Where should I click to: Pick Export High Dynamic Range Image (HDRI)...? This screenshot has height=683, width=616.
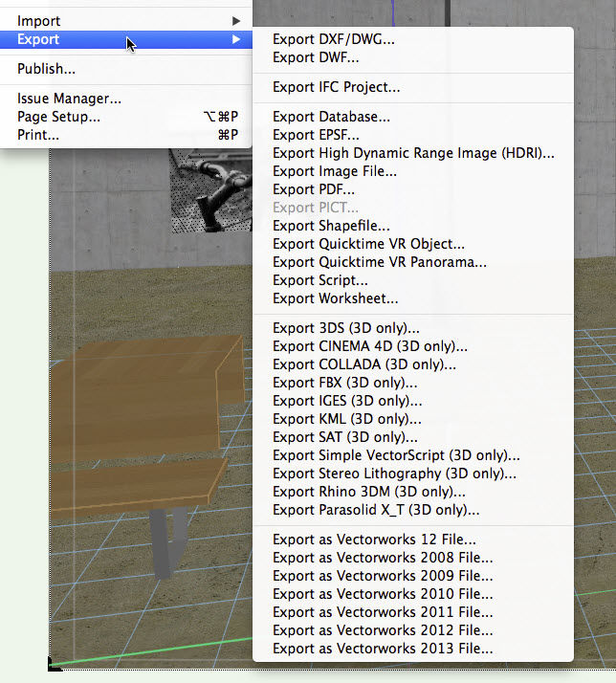[x=413, y=153]
